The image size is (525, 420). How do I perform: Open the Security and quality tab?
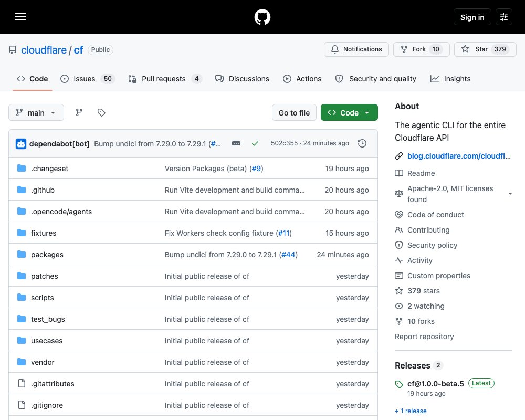tap(376, 79)
